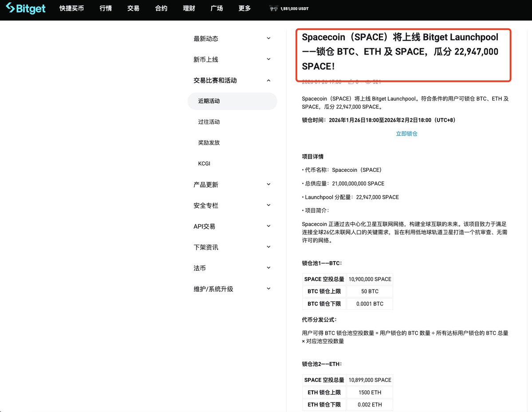This screenshot has width=532, height=412.
Task: Click the 安全专栏 category label
Action: coord(205,206)
